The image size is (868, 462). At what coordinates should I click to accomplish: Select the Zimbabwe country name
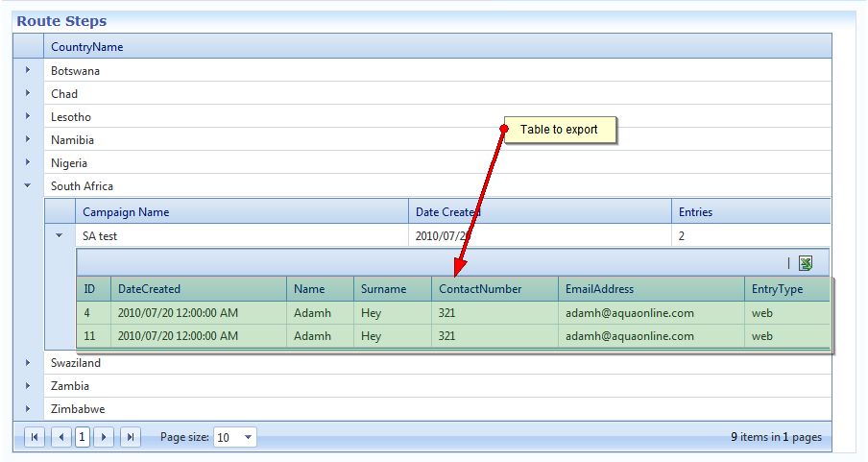[78, 409]
